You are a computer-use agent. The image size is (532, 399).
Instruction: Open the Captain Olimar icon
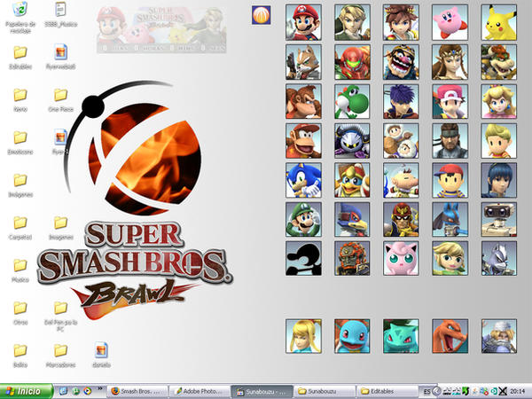401,180
